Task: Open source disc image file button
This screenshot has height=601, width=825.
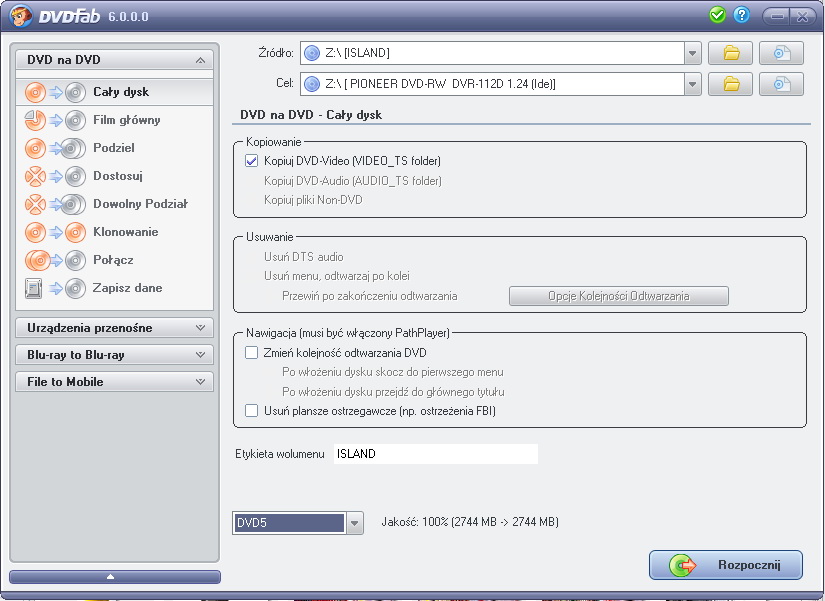Action: point(781,53)
